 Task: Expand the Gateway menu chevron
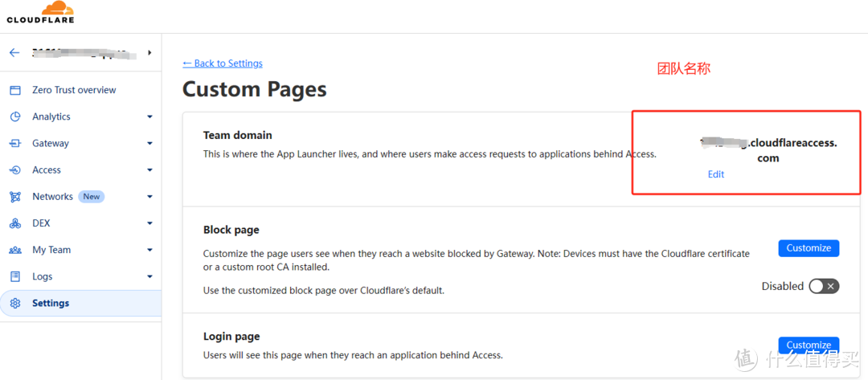[149, 143]
